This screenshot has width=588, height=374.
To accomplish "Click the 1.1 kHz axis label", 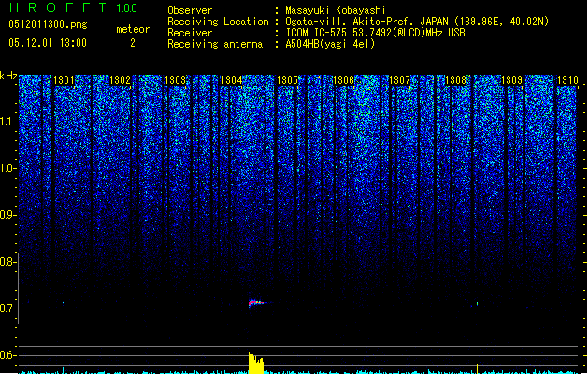I will click(x=7, y=122).
